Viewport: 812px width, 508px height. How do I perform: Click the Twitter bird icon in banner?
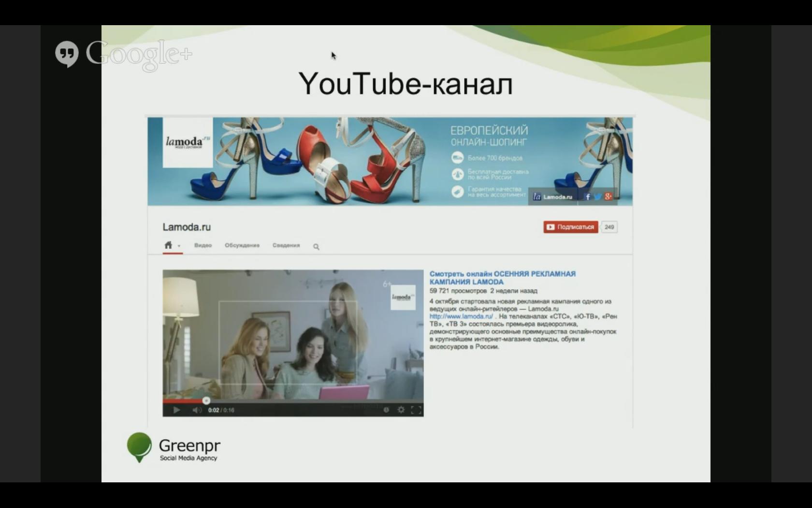point(598,196)
